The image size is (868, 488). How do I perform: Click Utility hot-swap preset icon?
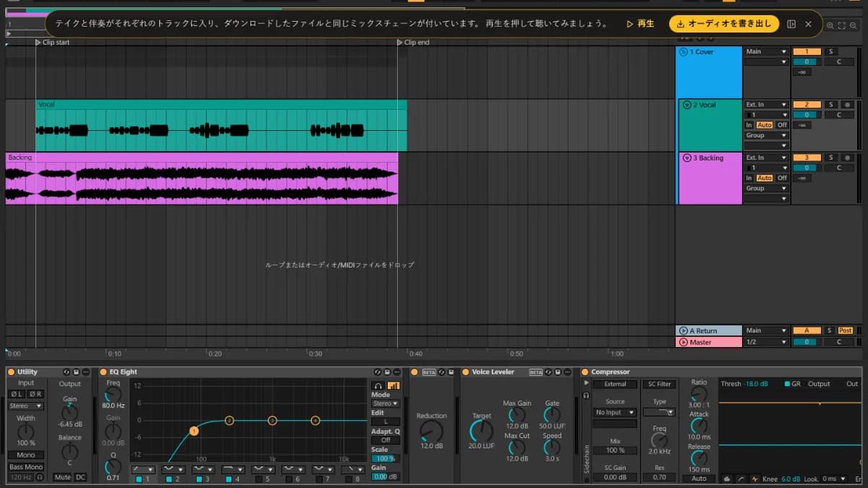click(x=66, y=372)
